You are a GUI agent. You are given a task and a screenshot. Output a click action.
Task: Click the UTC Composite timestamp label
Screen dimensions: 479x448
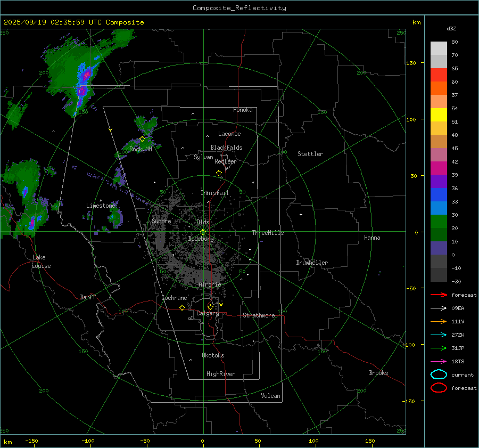click(73, 22)
